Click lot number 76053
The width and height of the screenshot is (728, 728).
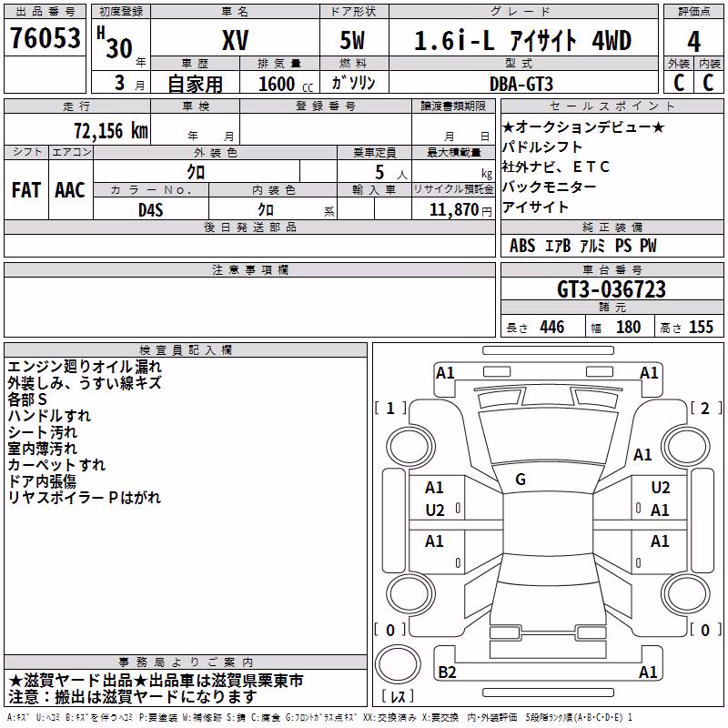45,37
